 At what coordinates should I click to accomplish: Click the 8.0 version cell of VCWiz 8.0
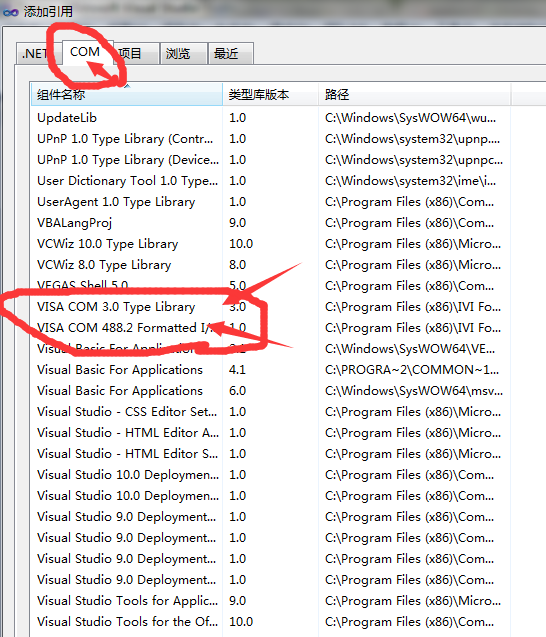237,265
